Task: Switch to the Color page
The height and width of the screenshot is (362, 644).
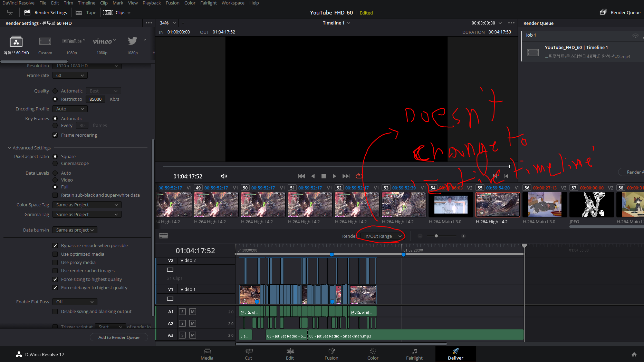Action: [x=373, y=354]
